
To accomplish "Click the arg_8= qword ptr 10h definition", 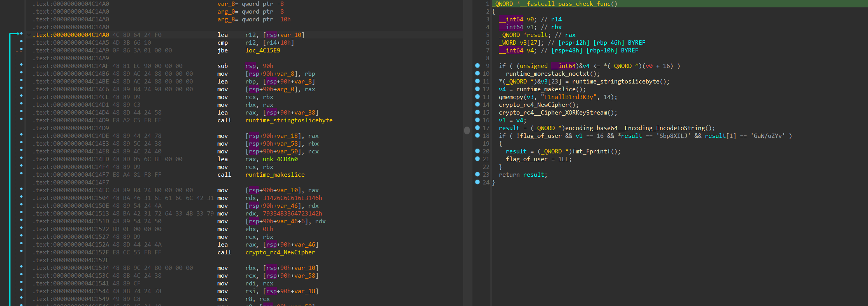I will point(254,19).
